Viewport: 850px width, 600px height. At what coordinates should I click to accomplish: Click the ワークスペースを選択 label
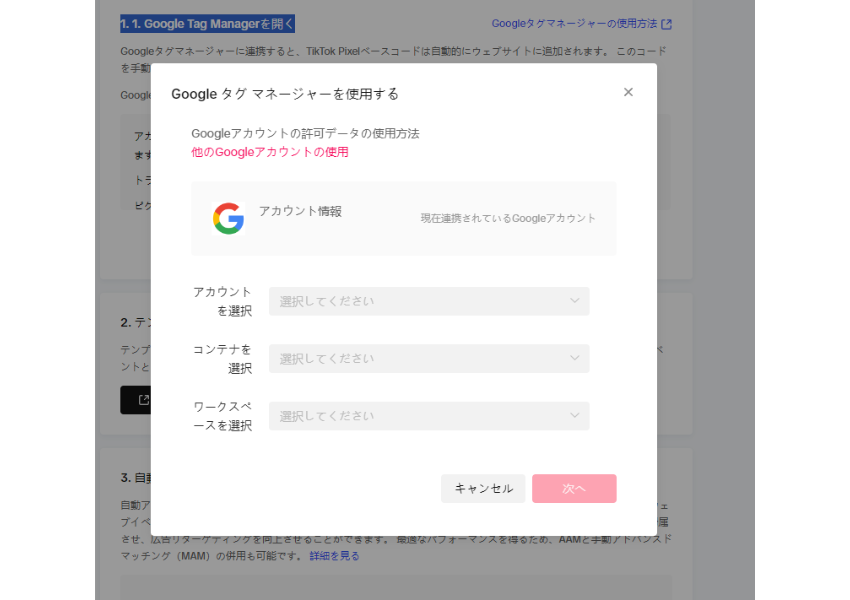tap(223, 416)
